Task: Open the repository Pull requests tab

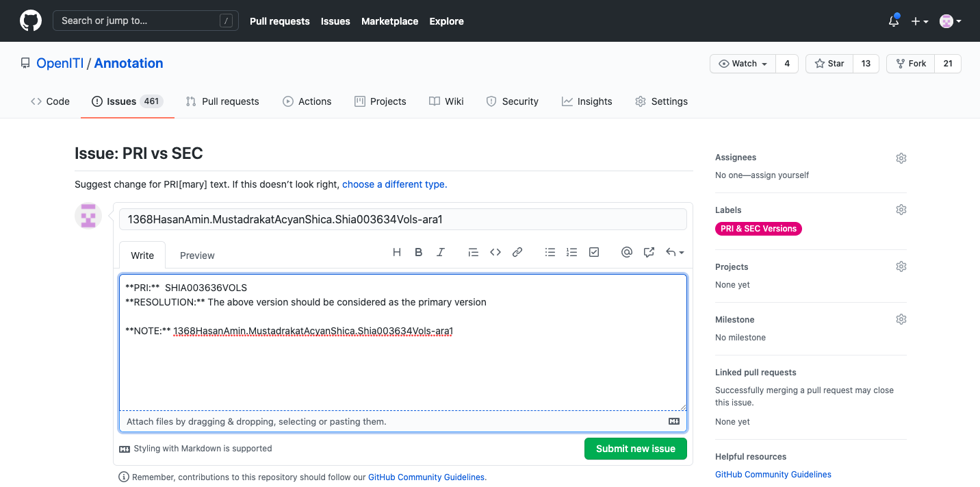Action: point(222,101)
